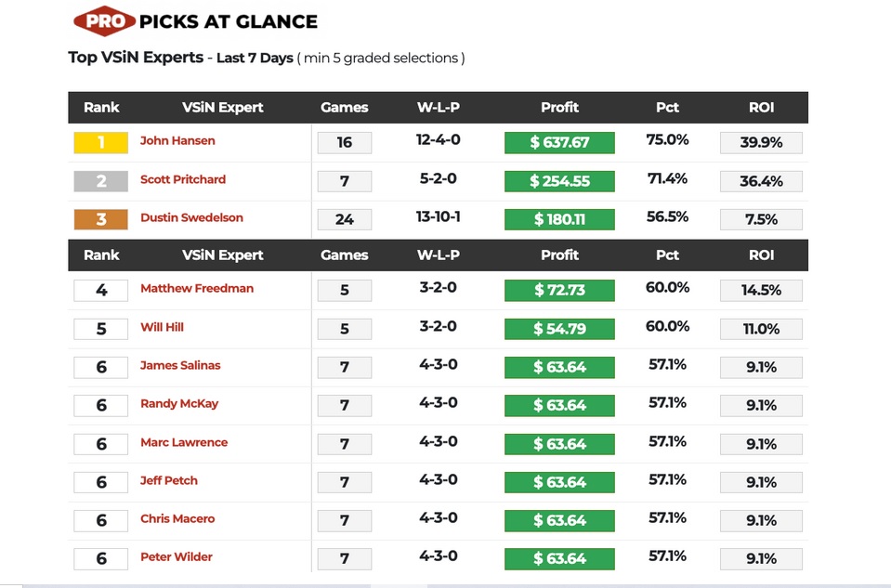
Task: Go to James Salinas's profile
Action: [180, 366]
